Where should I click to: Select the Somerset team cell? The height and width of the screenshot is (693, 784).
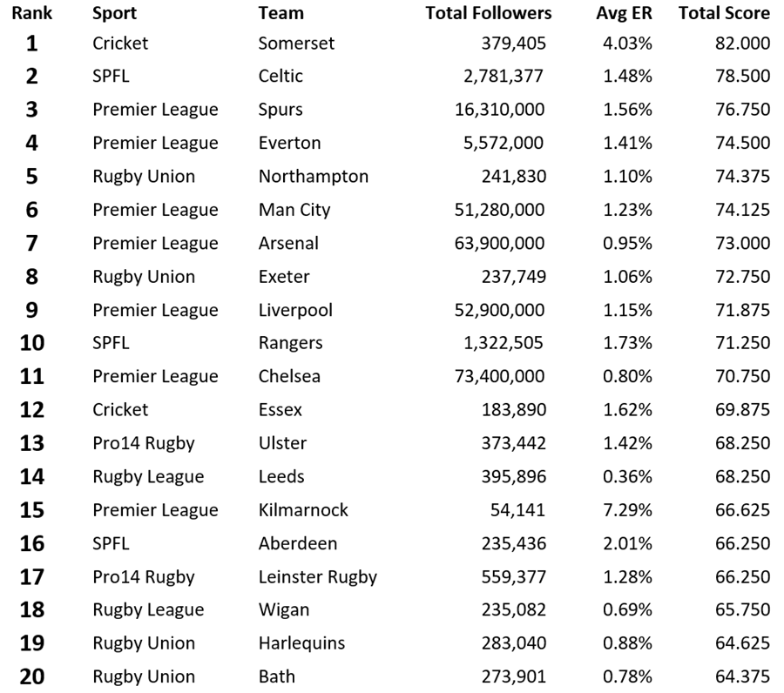[296, 44]
